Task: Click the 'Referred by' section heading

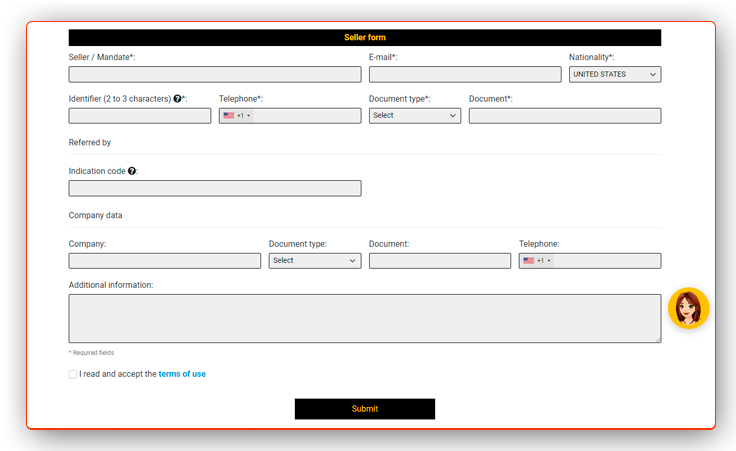Action: click(90, 142)
